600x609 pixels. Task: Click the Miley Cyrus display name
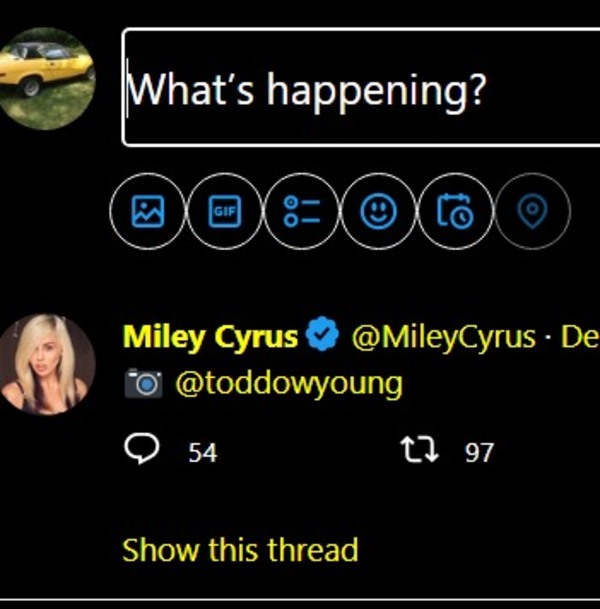click(210, 337)
